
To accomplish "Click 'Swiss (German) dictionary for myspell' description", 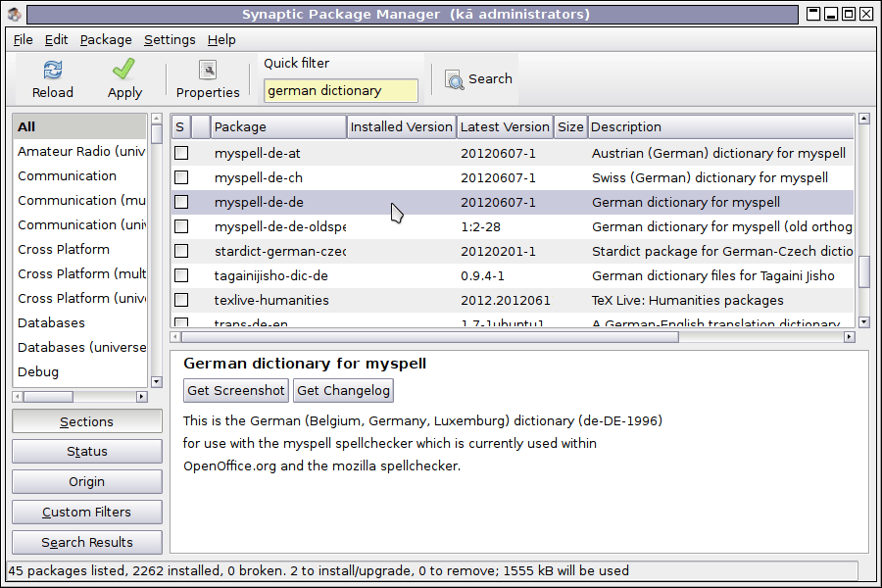I will tap(710, 177).
